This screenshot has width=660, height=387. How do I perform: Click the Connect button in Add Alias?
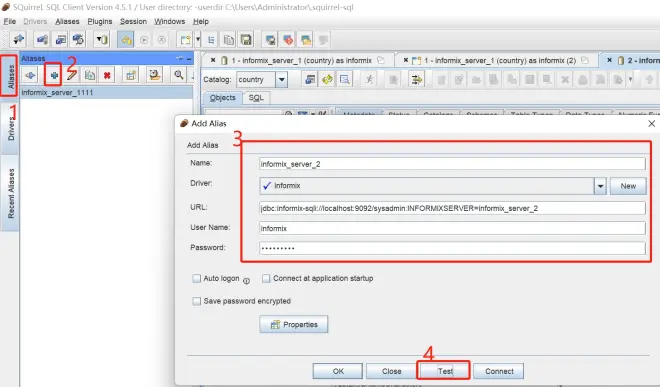(499, 371)
